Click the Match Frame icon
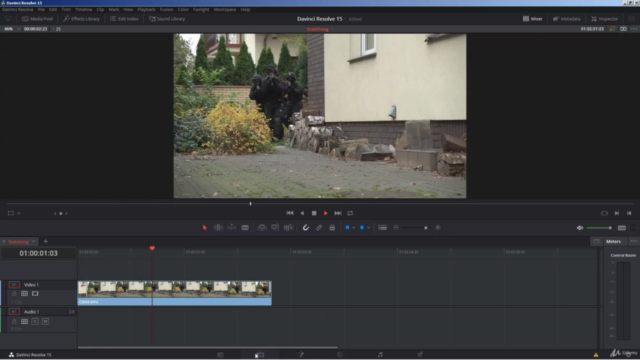The image size is (640, 360). click(604, 213)
